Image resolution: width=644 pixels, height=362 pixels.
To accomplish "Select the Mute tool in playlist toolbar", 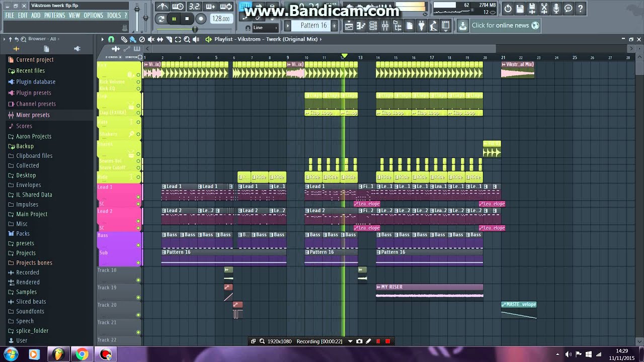I will point(151,39).
